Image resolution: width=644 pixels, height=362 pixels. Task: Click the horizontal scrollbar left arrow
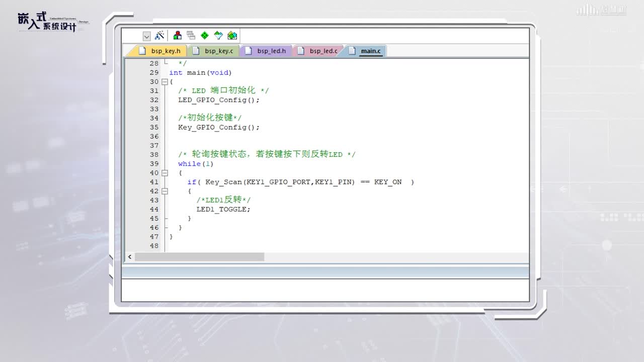[x=130, y=257]
